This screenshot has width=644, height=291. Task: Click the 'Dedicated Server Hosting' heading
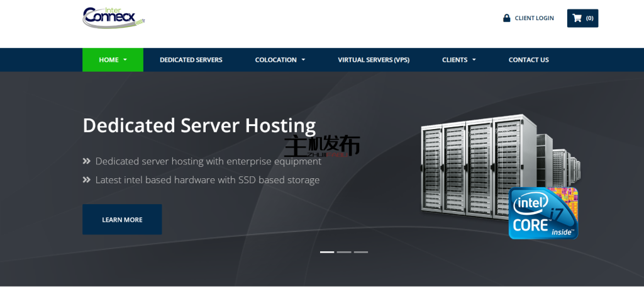point(199,125)
